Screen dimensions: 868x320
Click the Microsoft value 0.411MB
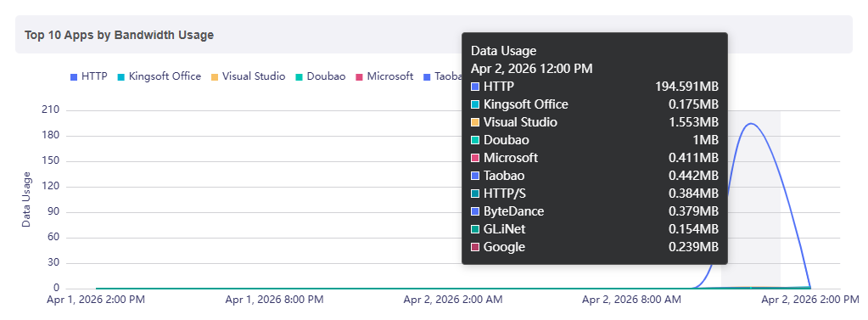pos(693,158)
